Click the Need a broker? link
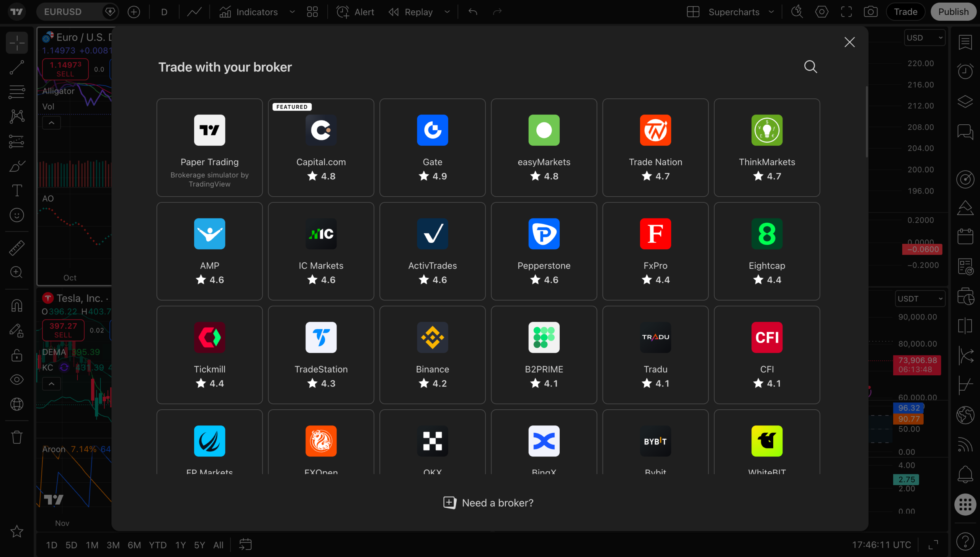The image size is (980, 557). 488,503
